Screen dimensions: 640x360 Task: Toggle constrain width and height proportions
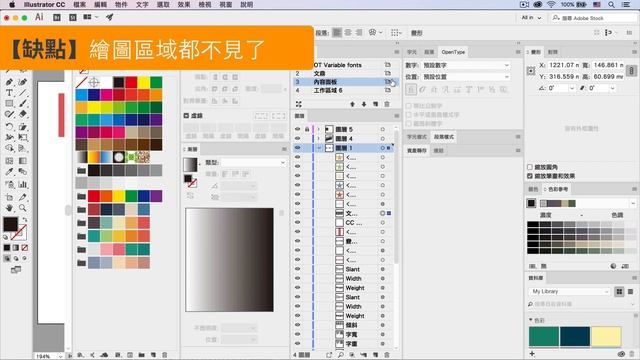tap(631, 71)
